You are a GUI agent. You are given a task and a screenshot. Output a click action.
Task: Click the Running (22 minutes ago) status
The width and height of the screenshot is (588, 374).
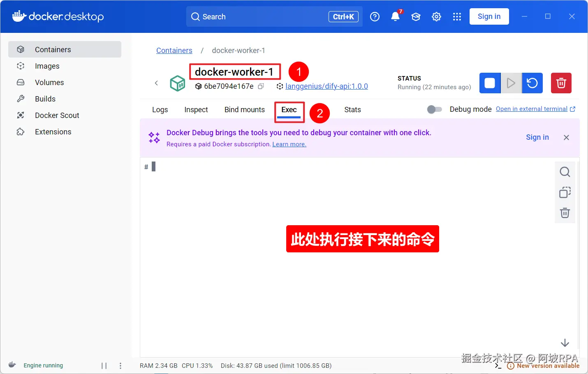click(434, 87)
